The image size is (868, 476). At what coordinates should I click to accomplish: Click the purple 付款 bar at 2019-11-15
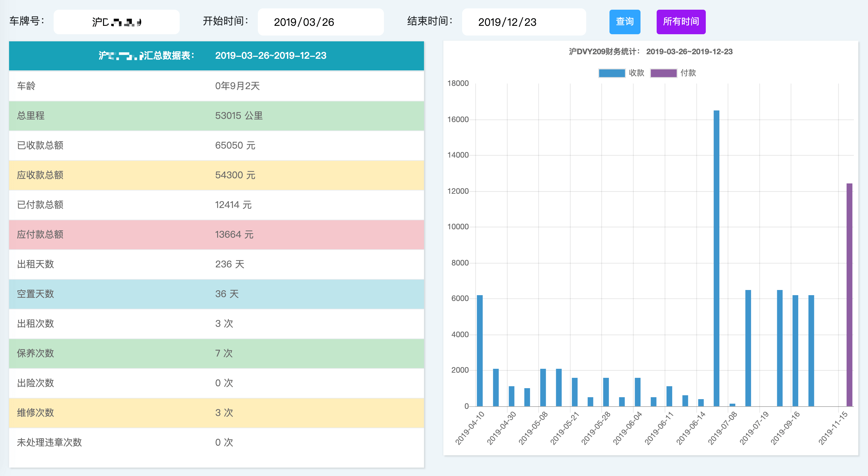point(850,295)
